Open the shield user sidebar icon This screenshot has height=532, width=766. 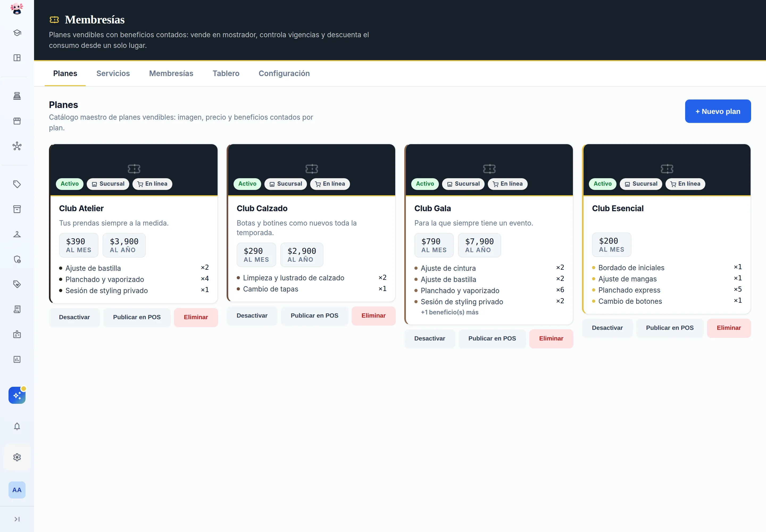tap(17, 259)
